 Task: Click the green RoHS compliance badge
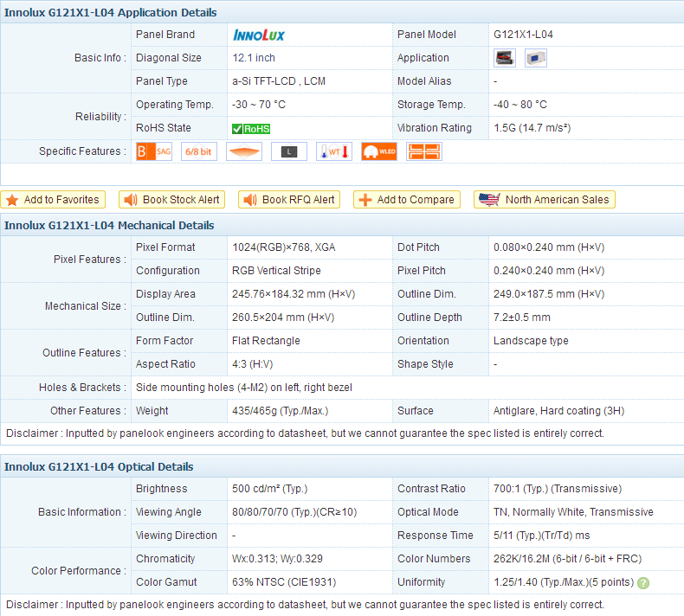click(x=251, y=129)
